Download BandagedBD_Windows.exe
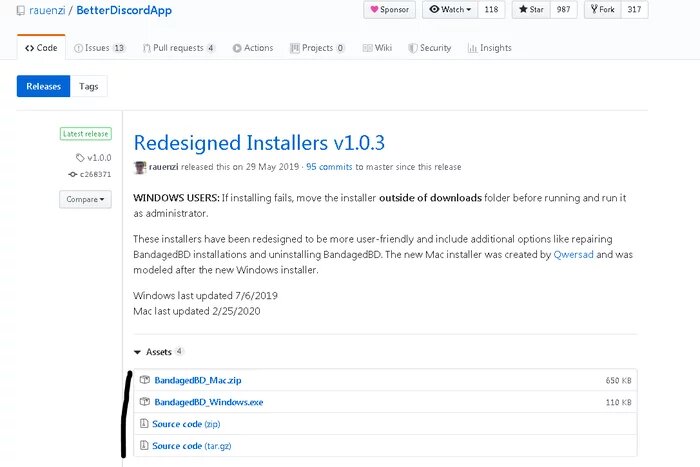Viewport: 700px width, 467px height. [x=208, y=402]
